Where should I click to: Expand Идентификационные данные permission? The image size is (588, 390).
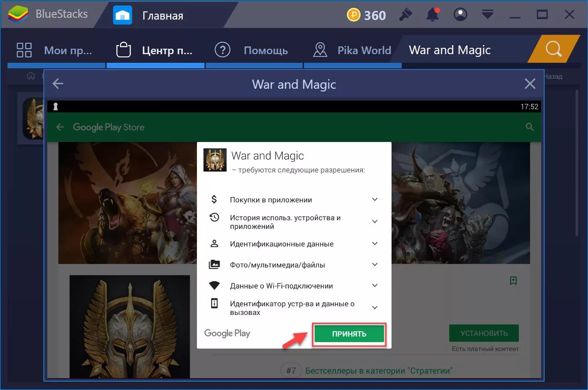tap(375, 243)
